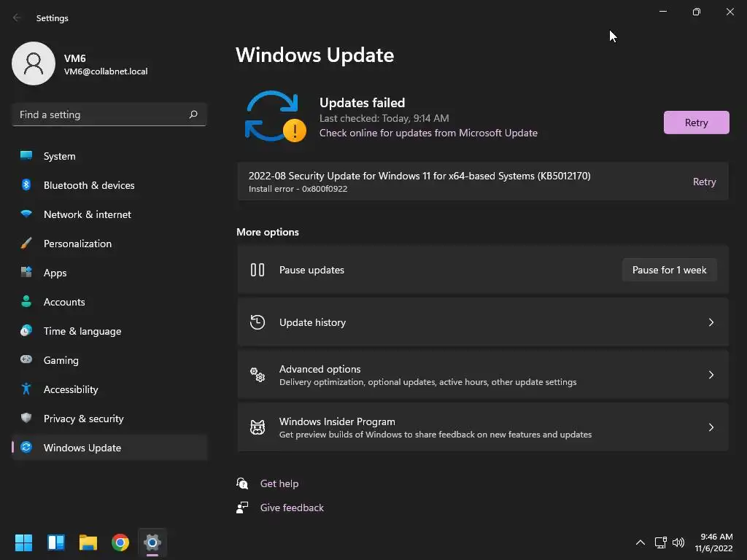Viewport: 747px width, 560px height.
Task: Click the VM6 user avatar picture
Action: pos(34,63)
